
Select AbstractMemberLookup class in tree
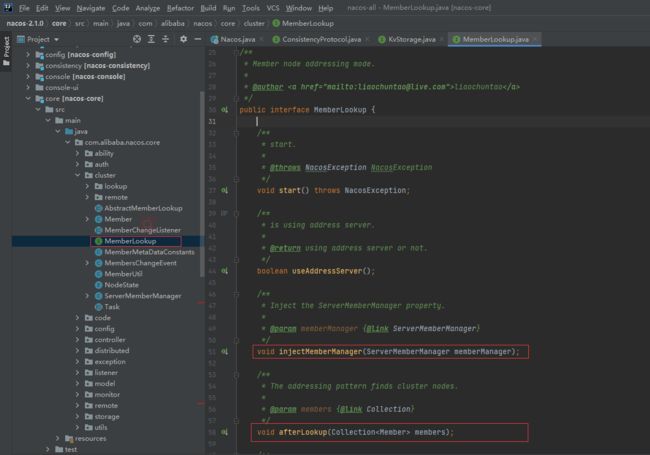coord(143,208)
